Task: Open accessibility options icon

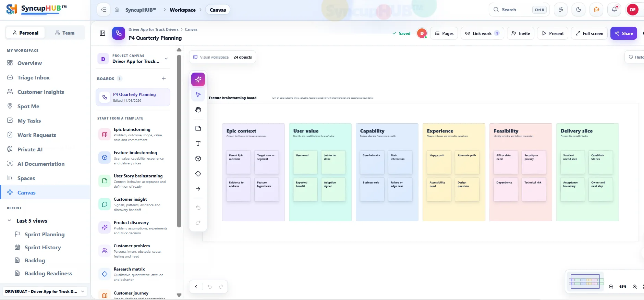Action: pyautogui.click(x=561, y=10)
